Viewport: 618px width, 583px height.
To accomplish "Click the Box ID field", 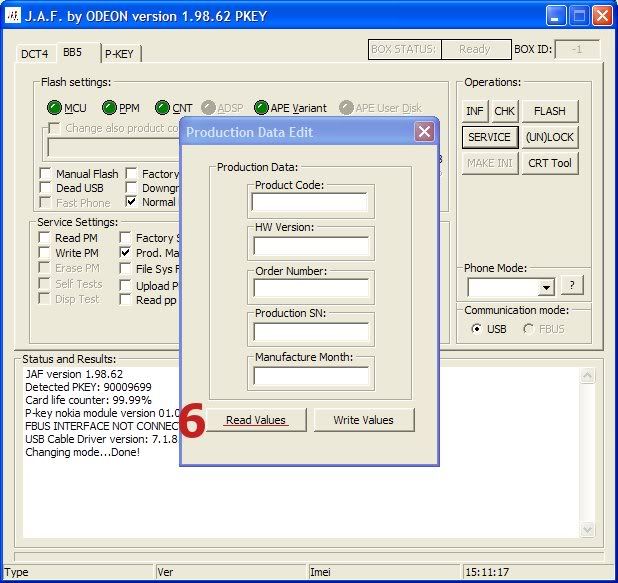I will pos(577,49).
